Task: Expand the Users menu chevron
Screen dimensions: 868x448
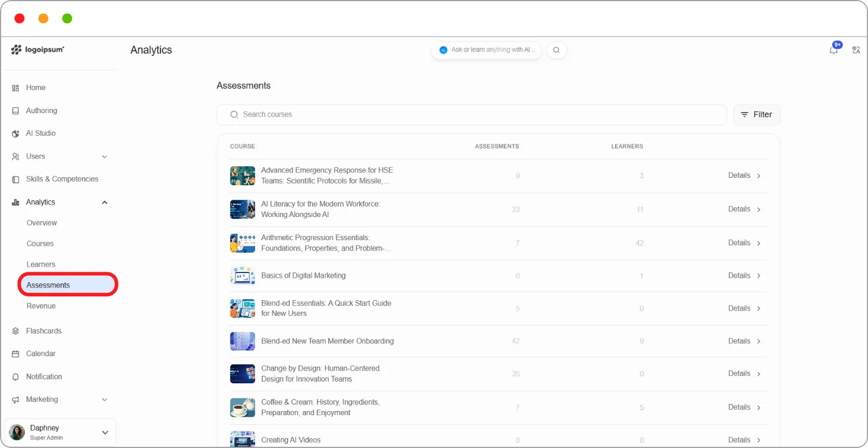Action: 104,156
